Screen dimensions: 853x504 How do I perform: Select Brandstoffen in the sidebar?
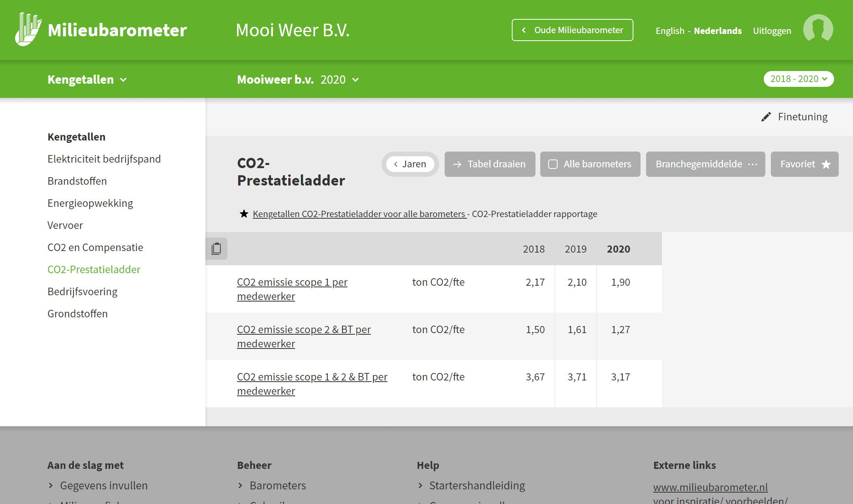pyautogui.click(x=77, y=181)
